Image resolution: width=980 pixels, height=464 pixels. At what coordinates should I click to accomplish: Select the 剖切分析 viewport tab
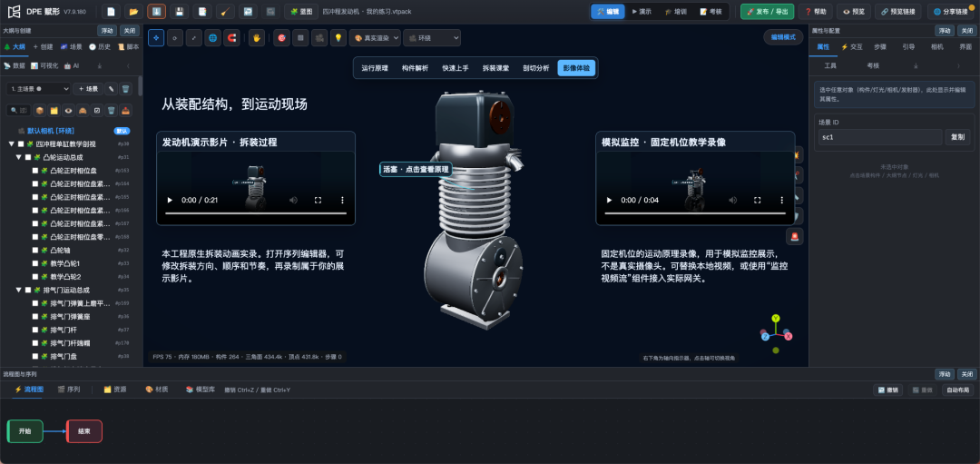pyautogui.click(x=536, y=68)
